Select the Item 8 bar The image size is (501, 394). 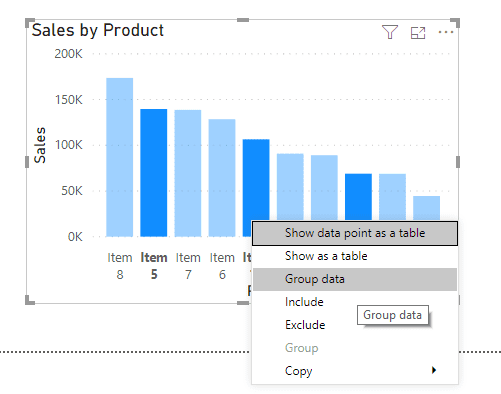(120, 157)
